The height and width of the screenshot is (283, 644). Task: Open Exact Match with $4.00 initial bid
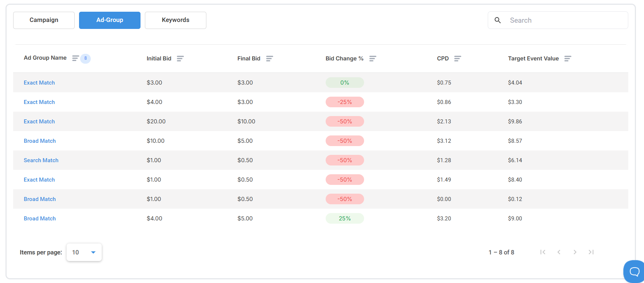(39, 102)
